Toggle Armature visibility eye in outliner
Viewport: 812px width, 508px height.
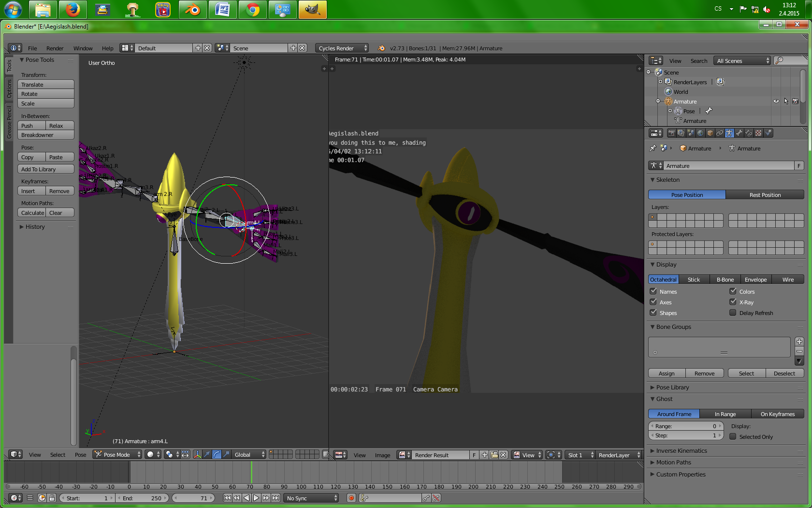pos(776,101)
